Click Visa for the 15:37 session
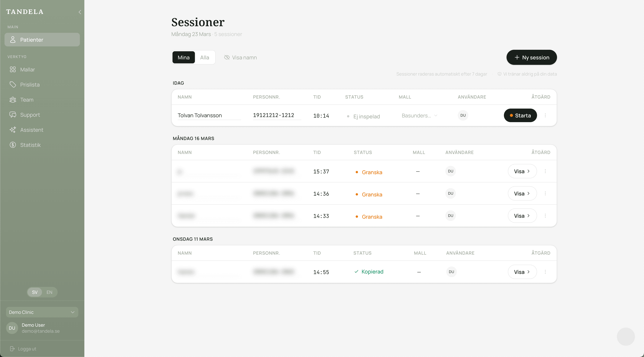Viewport: 644px width, 357px height. (x=522, y=171)
